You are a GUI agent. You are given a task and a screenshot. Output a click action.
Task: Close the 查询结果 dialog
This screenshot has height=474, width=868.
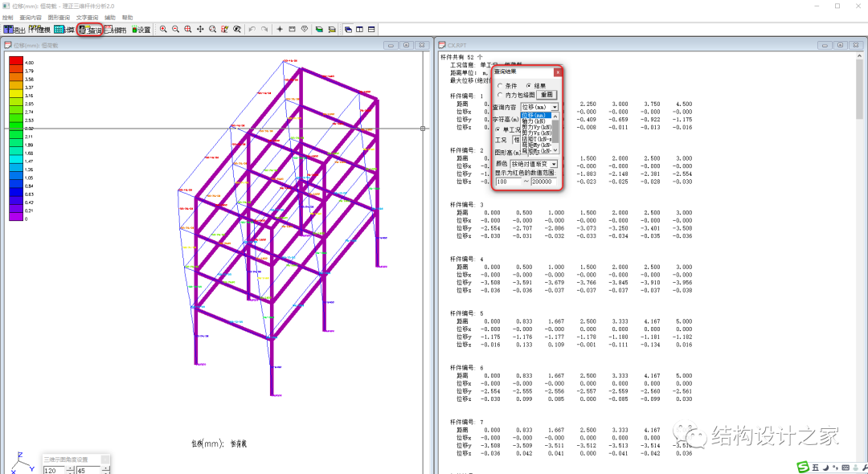coord(558,72)
